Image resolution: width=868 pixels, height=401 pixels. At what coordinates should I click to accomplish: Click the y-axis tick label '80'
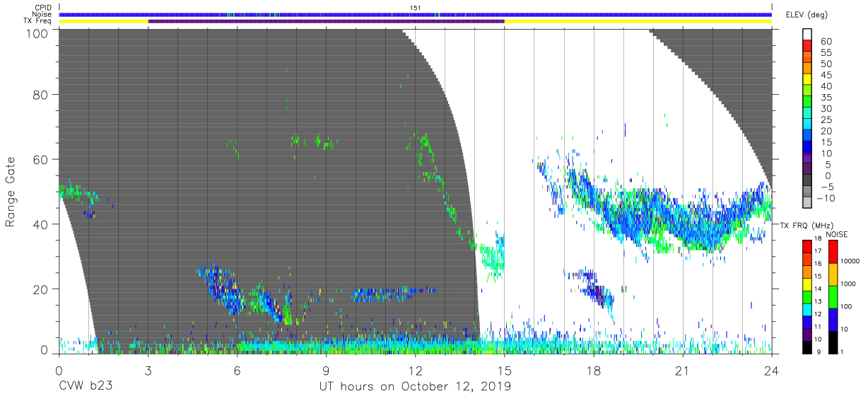pyautogui.click(x=42, y=94)
